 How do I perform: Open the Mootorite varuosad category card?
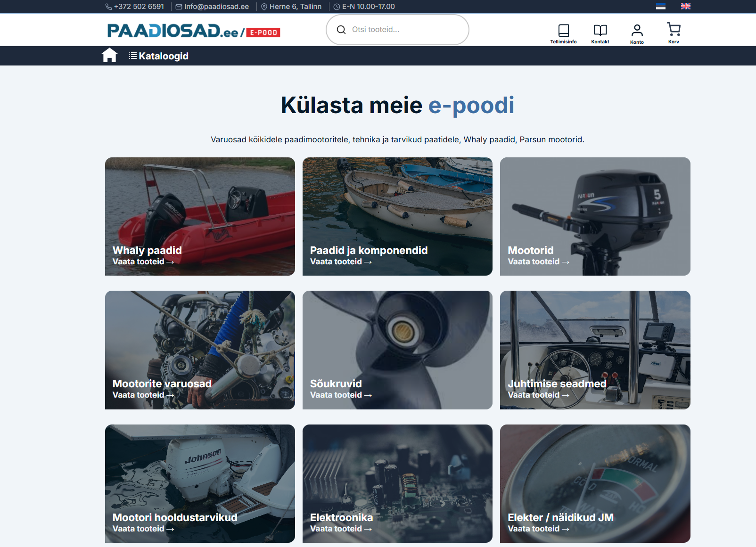[x=200, y=350]
